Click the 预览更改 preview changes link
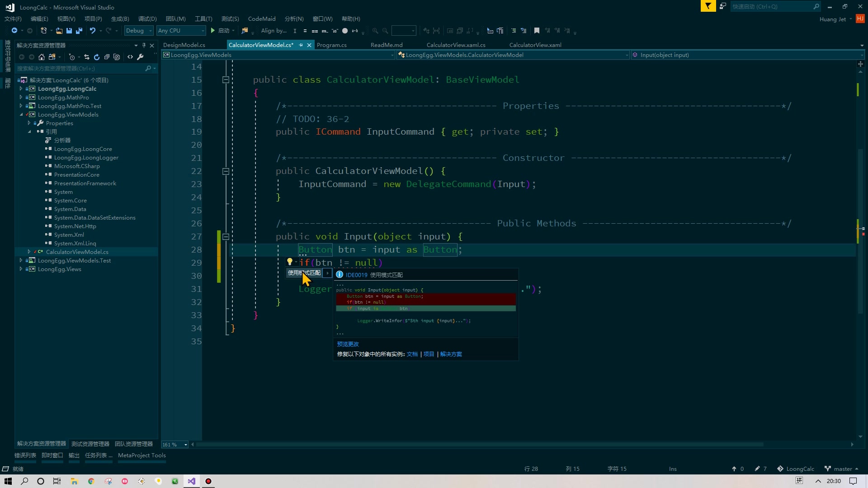The width and height of the screenshot is (868, 488). [348, 344]
